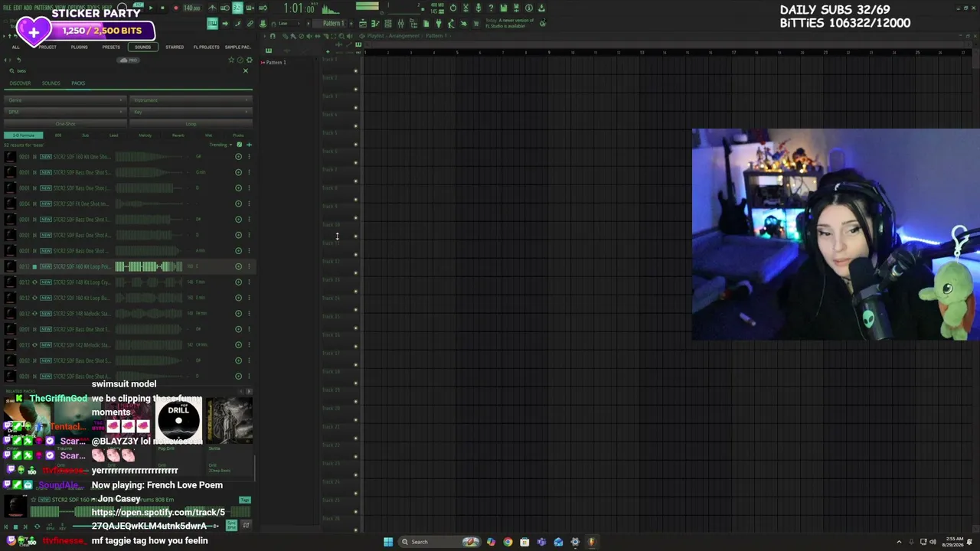
Task: Switch to the STARRED browser tab
Action: pos(175,47)
